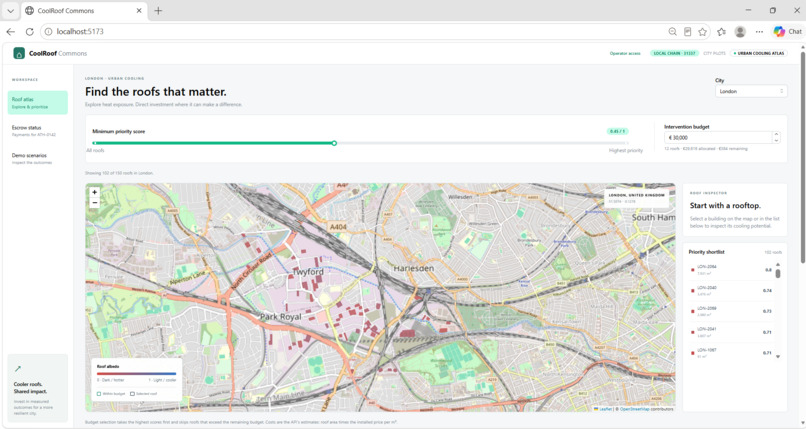
Task: Select roof LON-2041 in priority shortlist
Action: [731, 332]
